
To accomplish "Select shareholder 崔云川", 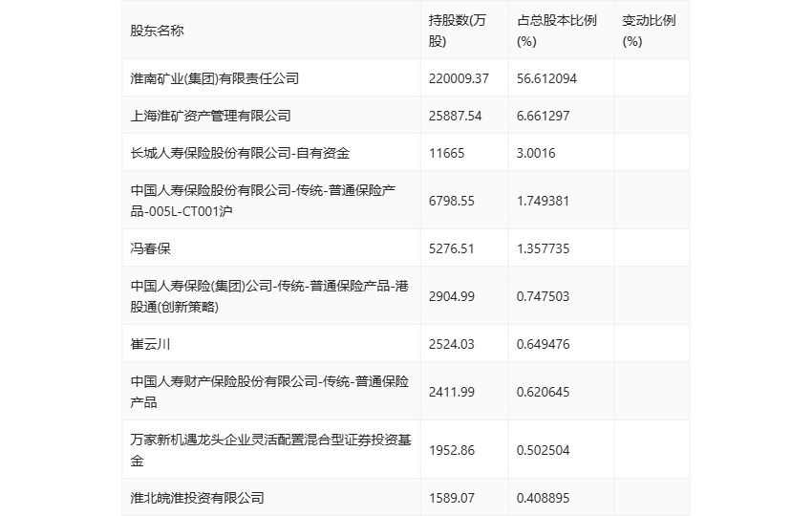I will click(150, 343).
